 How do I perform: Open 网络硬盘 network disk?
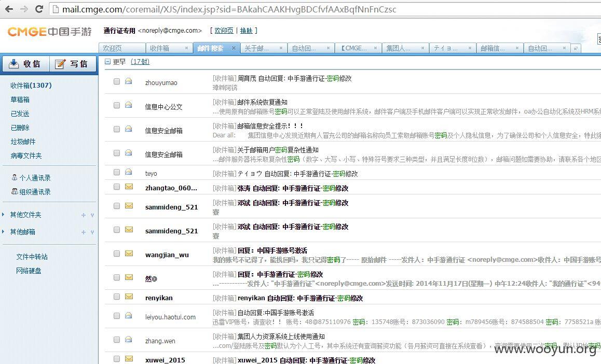tap(29, 271)
